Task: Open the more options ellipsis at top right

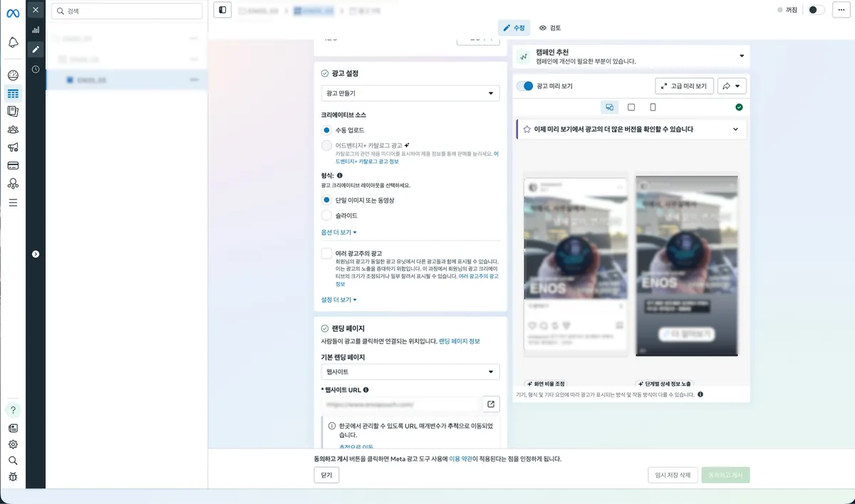Action: pos(841,10)
